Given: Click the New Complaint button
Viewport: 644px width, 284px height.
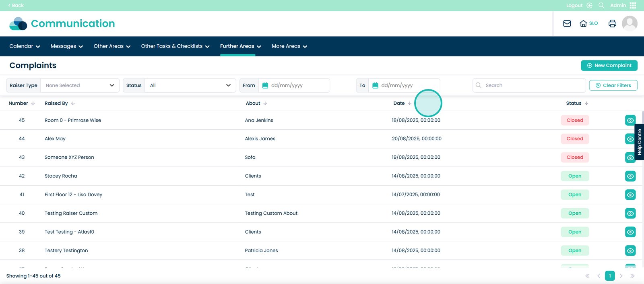Looking at the screenshot, I should pos(609,65).
